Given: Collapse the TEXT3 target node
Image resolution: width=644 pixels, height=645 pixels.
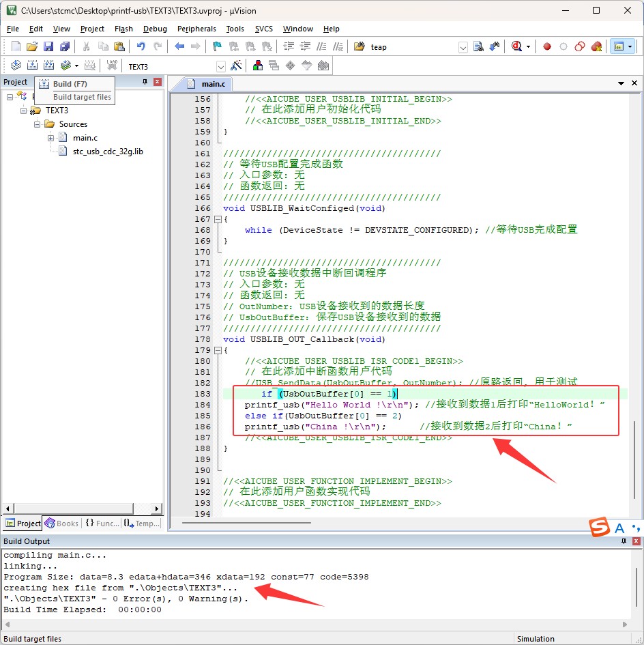Looking at the screenshot, I should (x=23, y=111).
